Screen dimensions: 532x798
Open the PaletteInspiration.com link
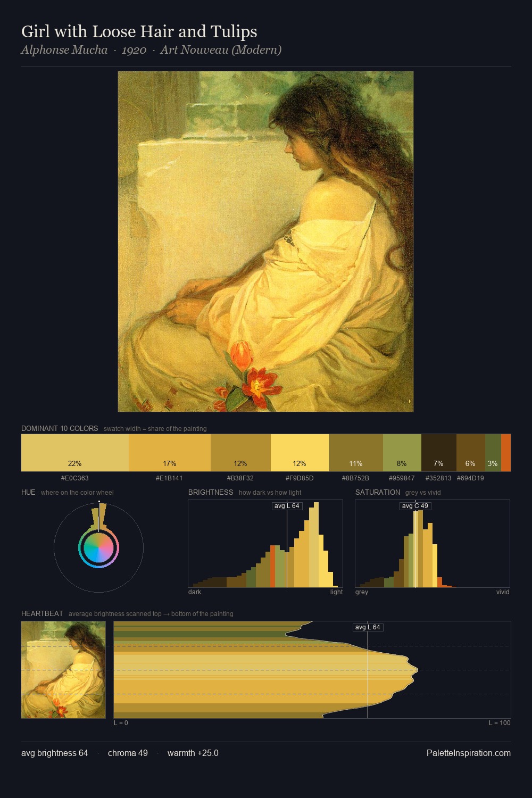tap(469, 753)
